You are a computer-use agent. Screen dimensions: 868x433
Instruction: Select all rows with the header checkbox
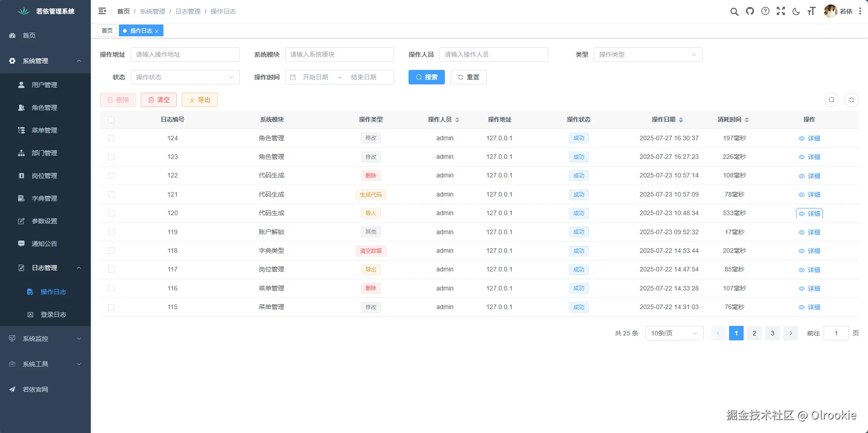click(111, 119)
